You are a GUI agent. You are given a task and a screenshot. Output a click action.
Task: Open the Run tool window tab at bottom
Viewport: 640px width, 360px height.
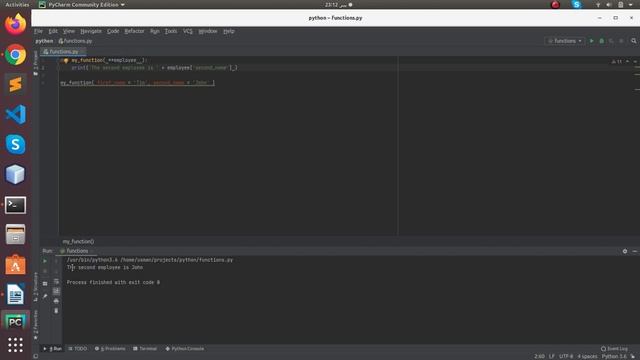(53, 349)
